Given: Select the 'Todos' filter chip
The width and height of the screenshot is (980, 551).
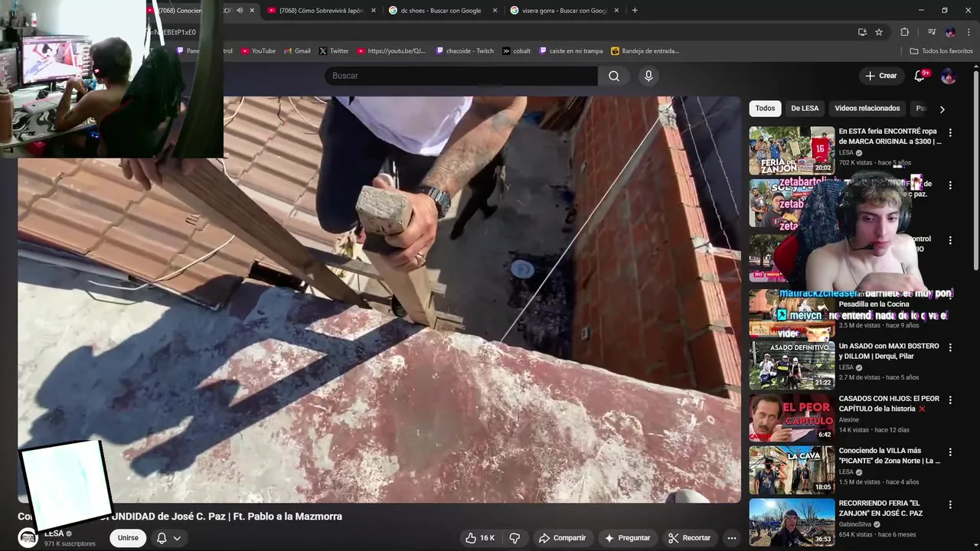Looking at the screenshot, I should tap(765, 109).
